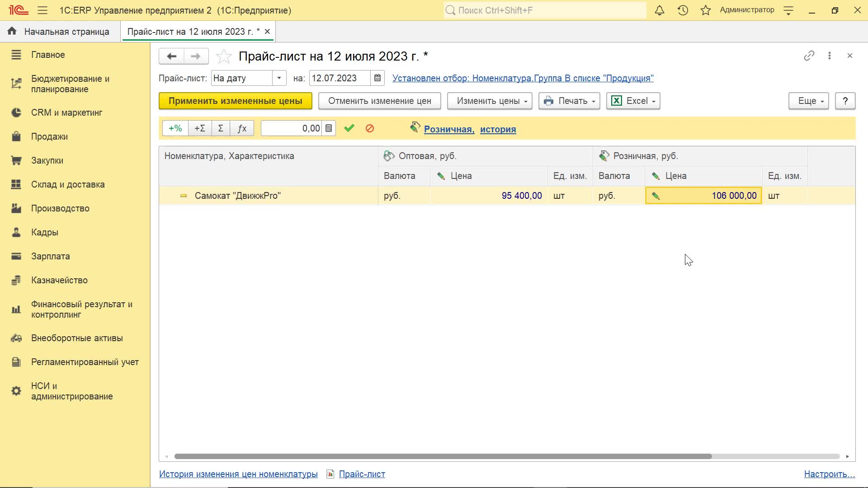
Task: Close the price list form
Action: 850,56
